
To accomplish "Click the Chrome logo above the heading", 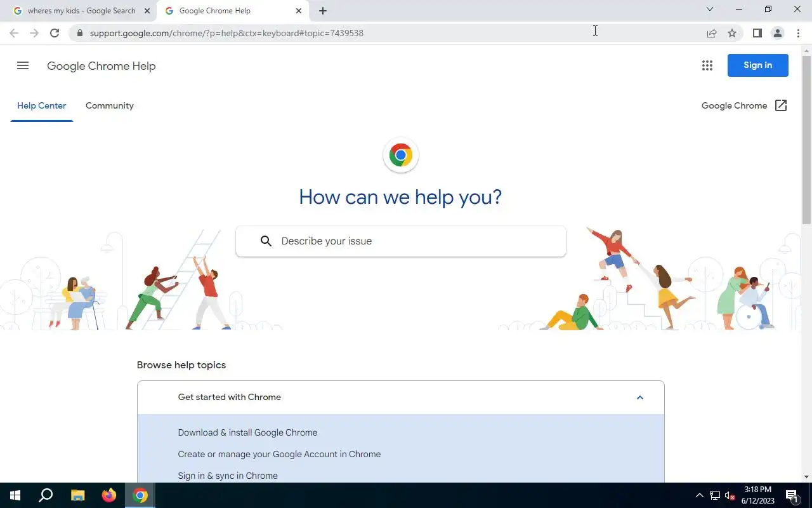I will [401, 155].
